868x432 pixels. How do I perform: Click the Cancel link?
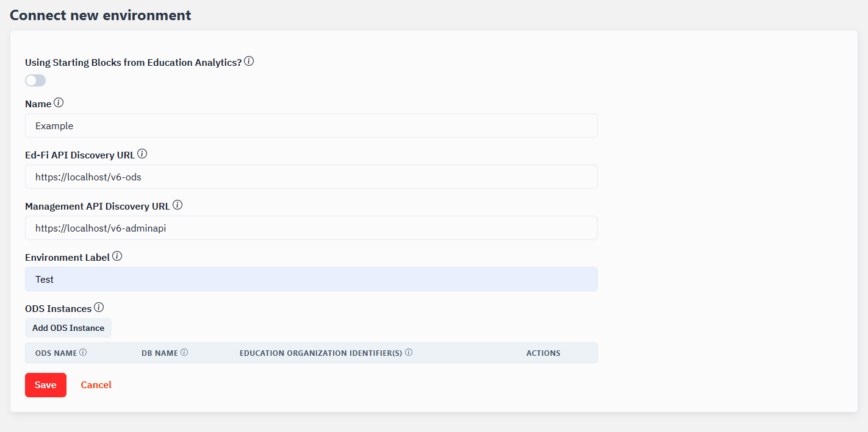pyautogui.click(x=96, y=385)
